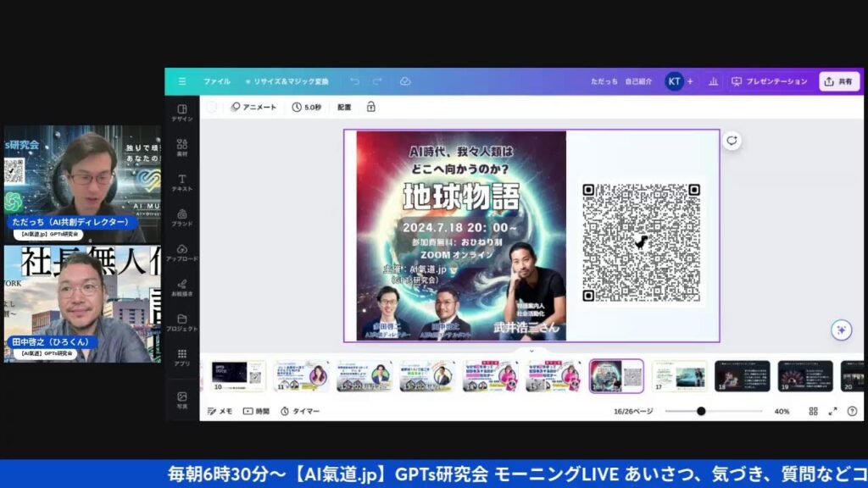Open the ブランド (Brand) panel

(x=181, y=218)
